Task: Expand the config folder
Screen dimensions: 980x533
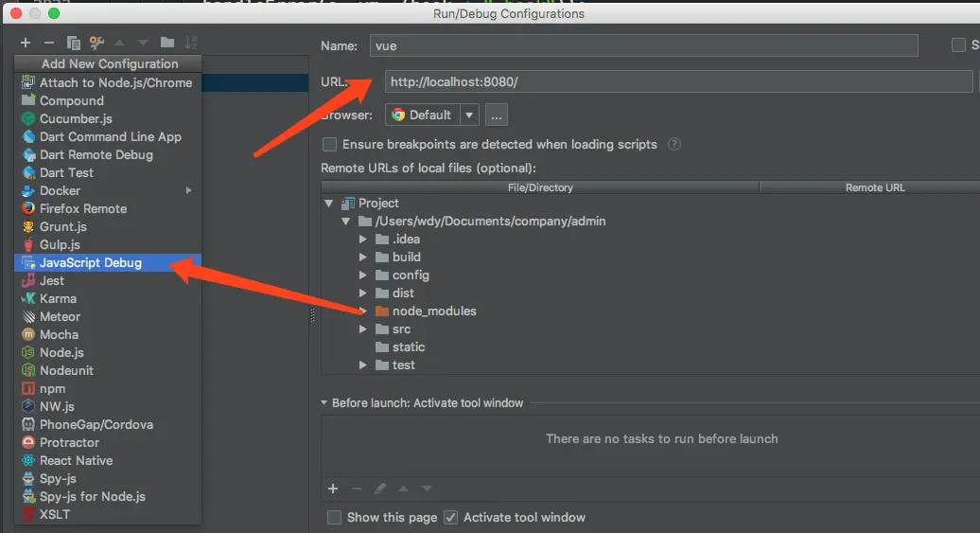Action: [362, 275]
